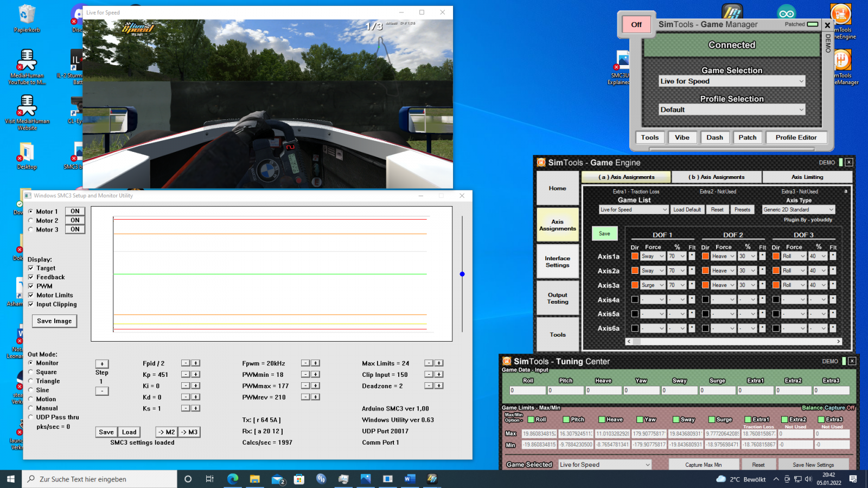Select Motor 2 radio button
Image resolution: width=868 pixels, height=488 pixels.
tap(31, 221)
